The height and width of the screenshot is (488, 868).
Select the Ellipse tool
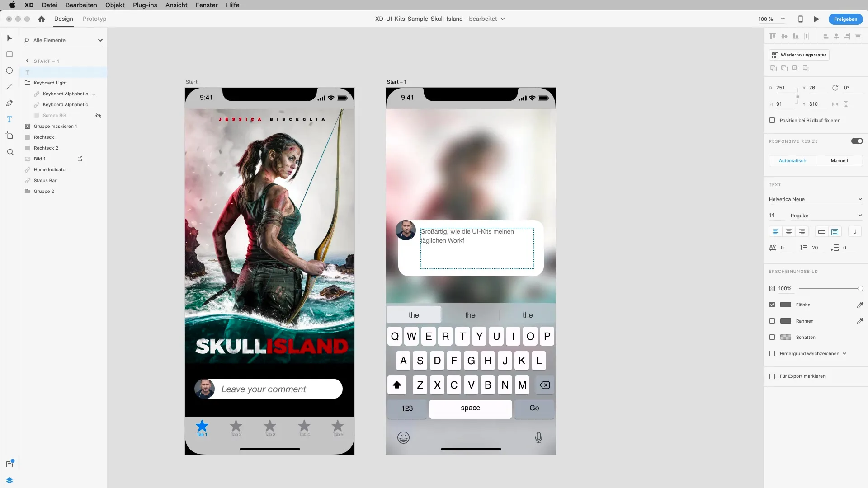[9, 70]
